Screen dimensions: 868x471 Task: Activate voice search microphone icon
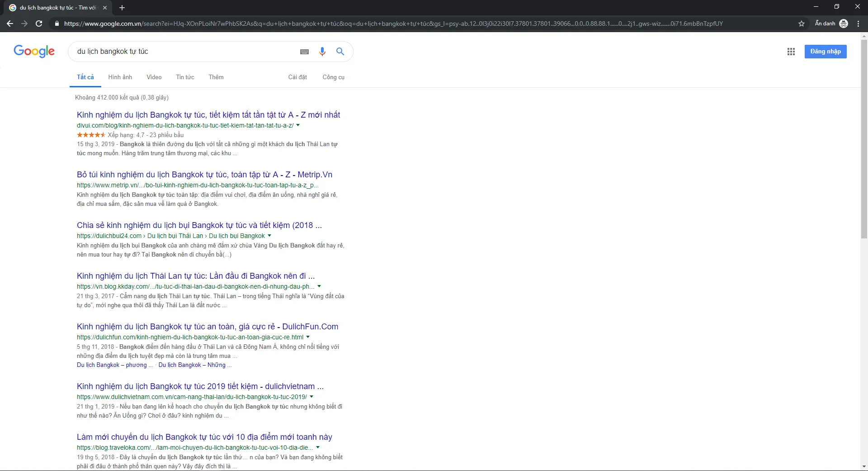[x=322, y=52]
